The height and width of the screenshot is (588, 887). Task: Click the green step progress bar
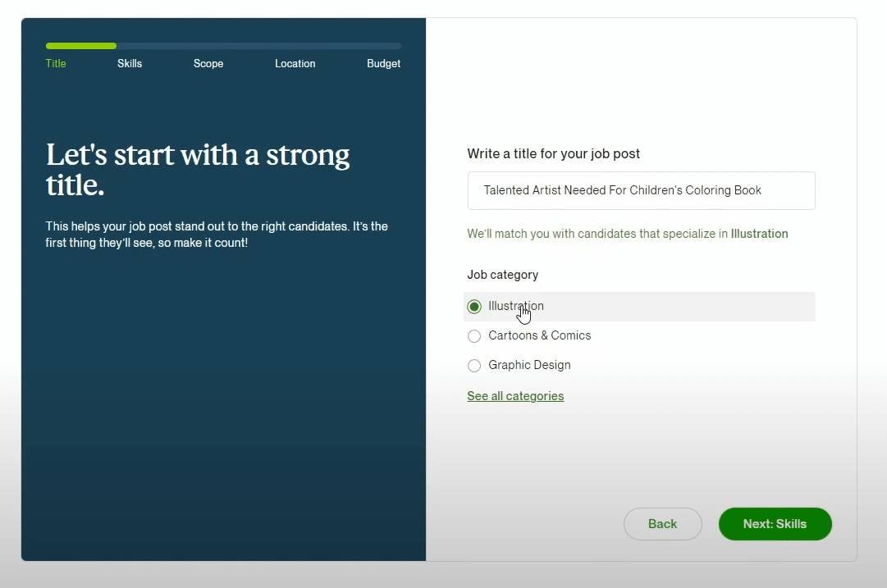81,46
